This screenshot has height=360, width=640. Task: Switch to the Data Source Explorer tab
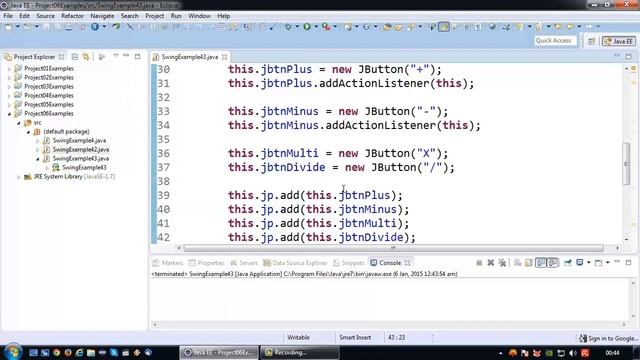point(296,263)
